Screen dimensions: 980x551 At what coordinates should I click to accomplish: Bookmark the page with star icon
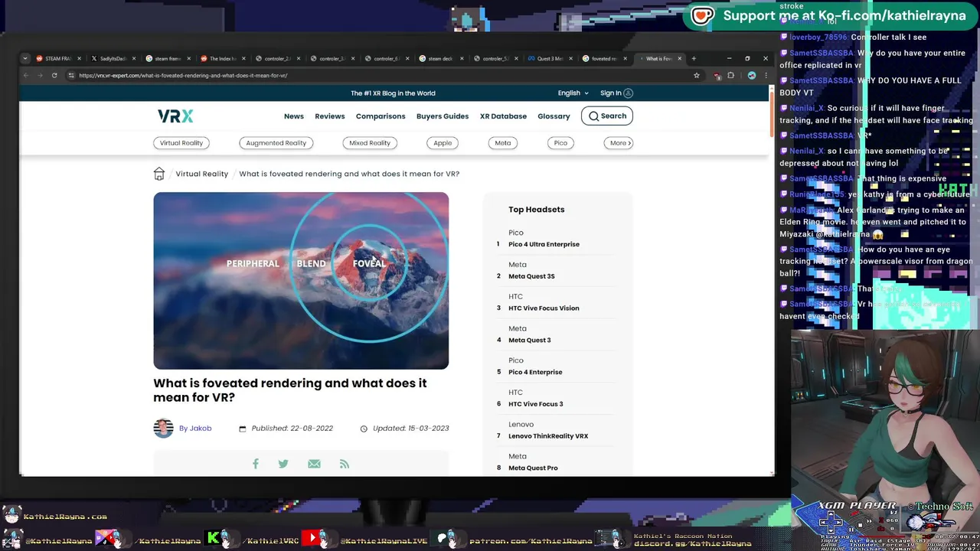(696, 76)
